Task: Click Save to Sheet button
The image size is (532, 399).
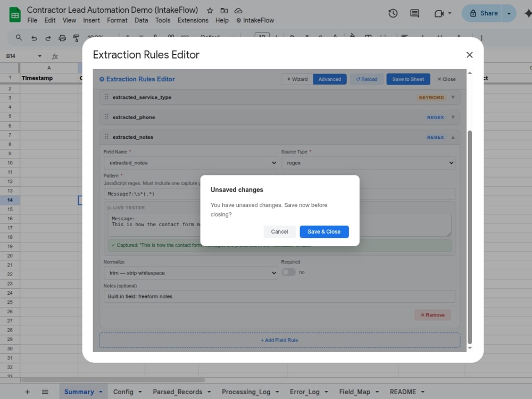Action: (408, 79)
